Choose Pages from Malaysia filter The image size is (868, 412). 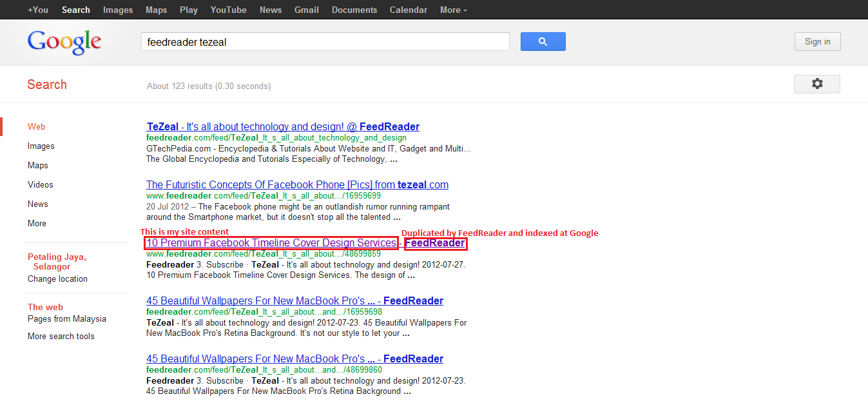[67, 319]
